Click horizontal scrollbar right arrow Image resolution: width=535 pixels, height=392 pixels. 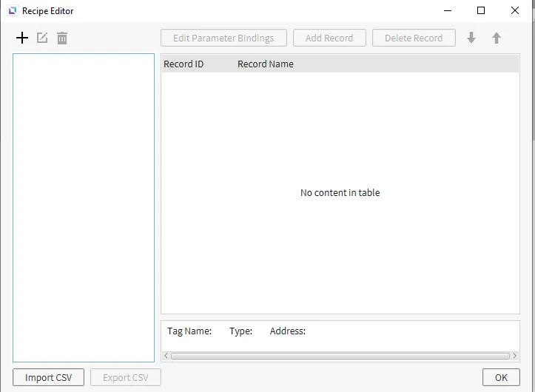(514, 356)
